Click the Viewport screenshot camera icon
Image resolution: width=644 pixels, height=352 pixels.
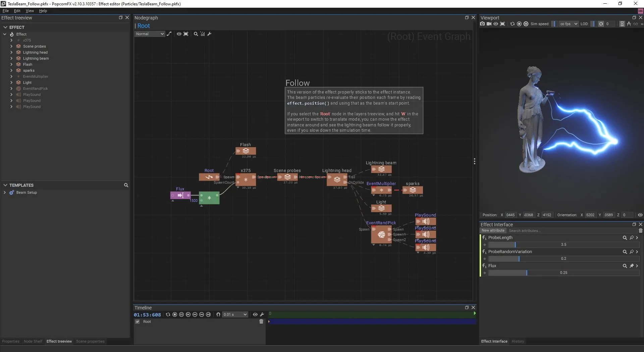(x=482, y=24)
